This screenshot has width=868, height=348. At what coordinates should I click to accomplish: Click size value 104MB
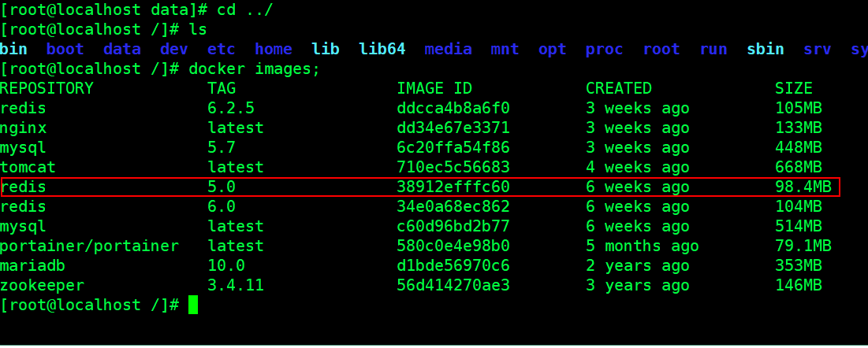pos(799,207)
